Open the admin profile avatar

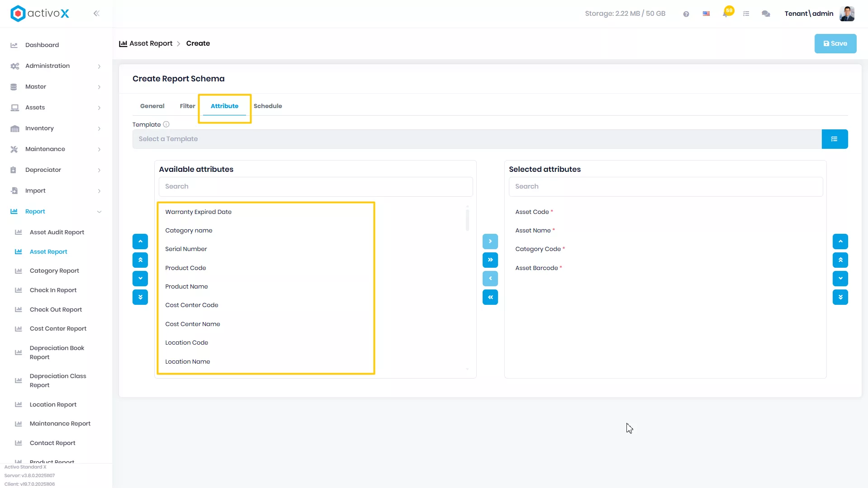click(847, 14)
